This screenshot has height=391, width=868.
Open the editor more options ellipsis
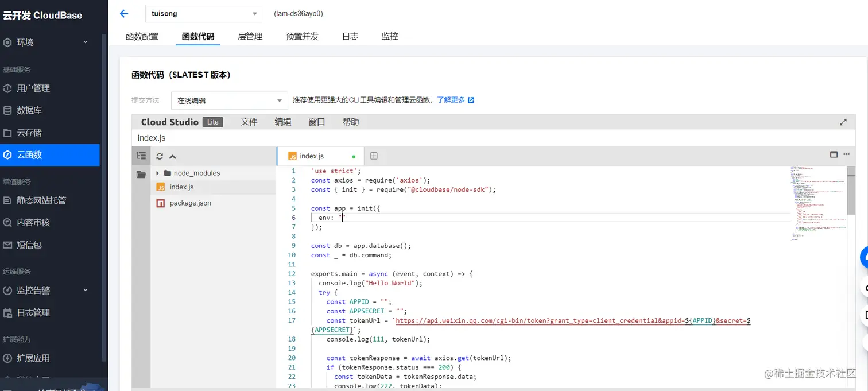click(846, 154)
